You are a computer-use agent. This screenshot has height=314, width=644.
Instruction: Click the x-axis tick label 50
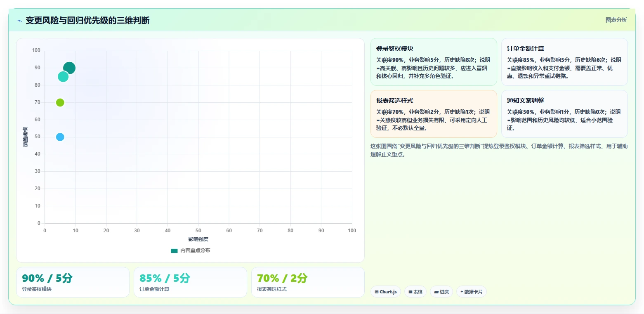coord(198,231)
